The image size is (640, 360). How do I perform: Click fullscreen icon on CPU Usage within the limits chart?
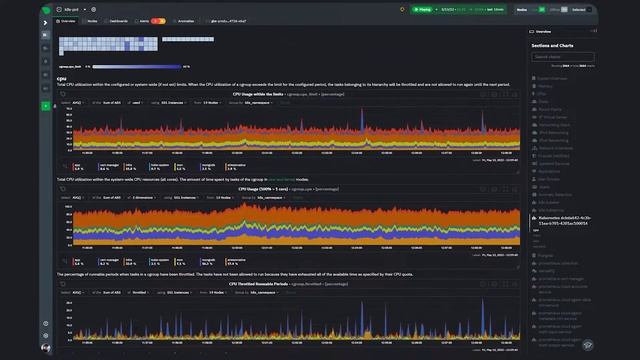[505, 94]
